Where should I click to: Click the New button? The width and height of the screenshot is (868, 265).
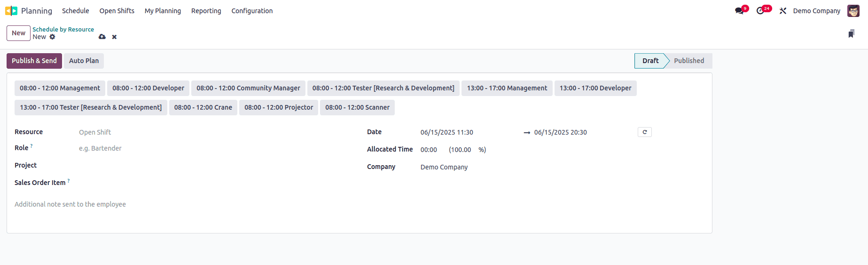(19, 33)
